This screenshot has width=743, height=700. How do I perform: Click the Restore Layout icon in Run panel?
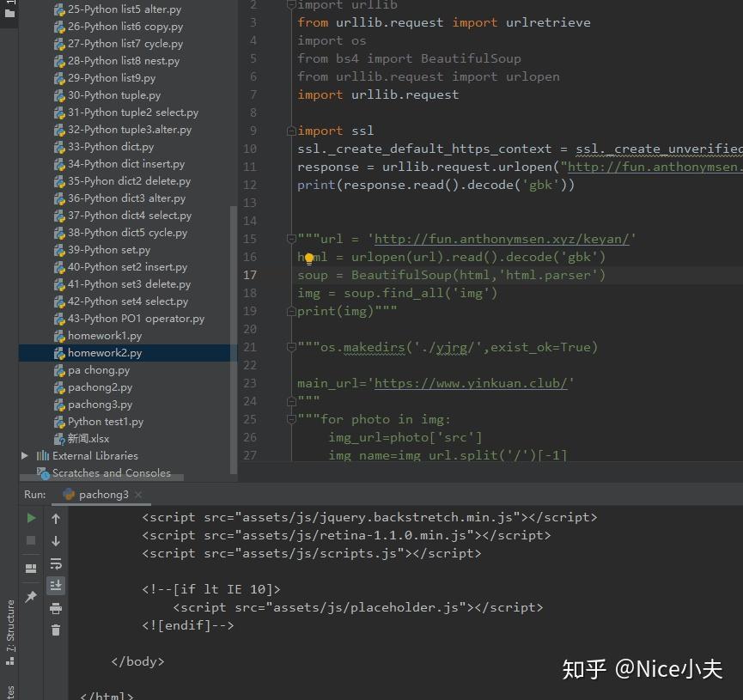tap(30, 567)
